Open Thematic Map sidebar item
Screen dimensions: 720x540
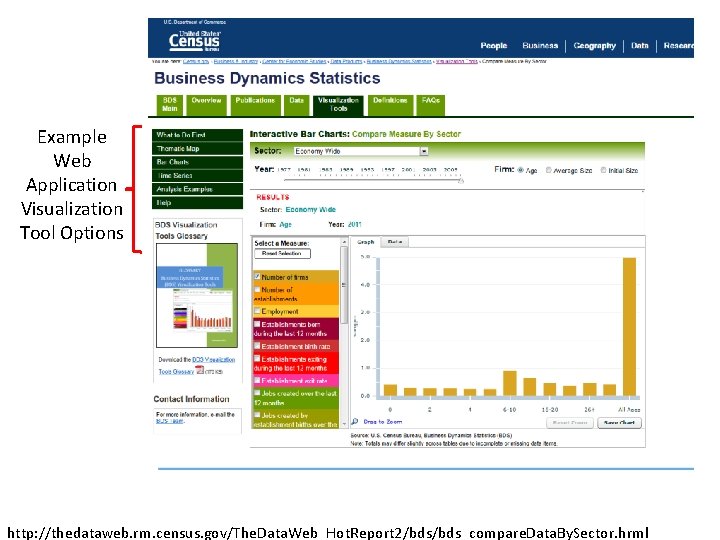[197, 148]
